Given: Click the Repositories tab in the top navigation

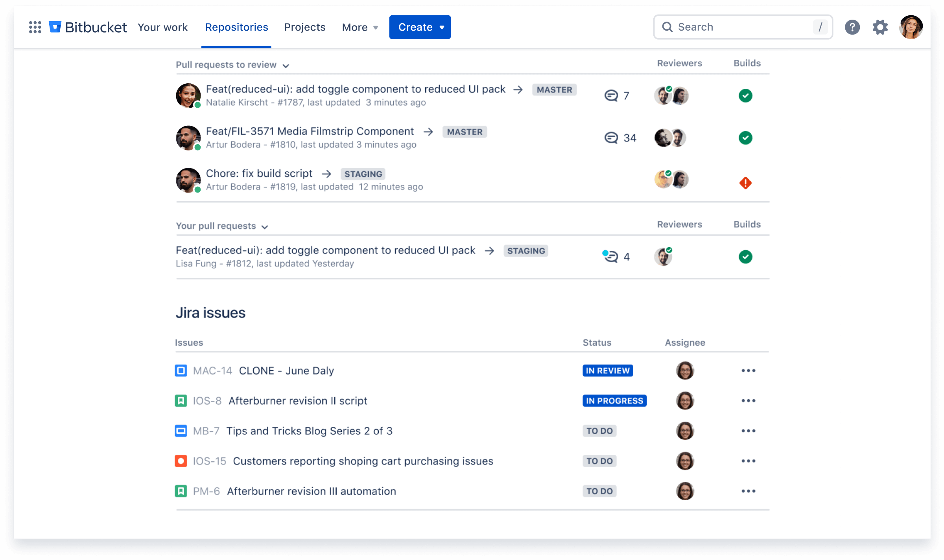Looking at the screenshot, I should point(236,28).
